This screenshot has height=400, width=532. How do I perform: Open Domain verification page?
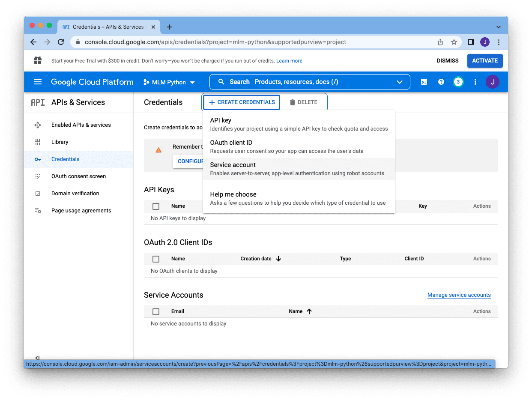click(x=79, y=194)
